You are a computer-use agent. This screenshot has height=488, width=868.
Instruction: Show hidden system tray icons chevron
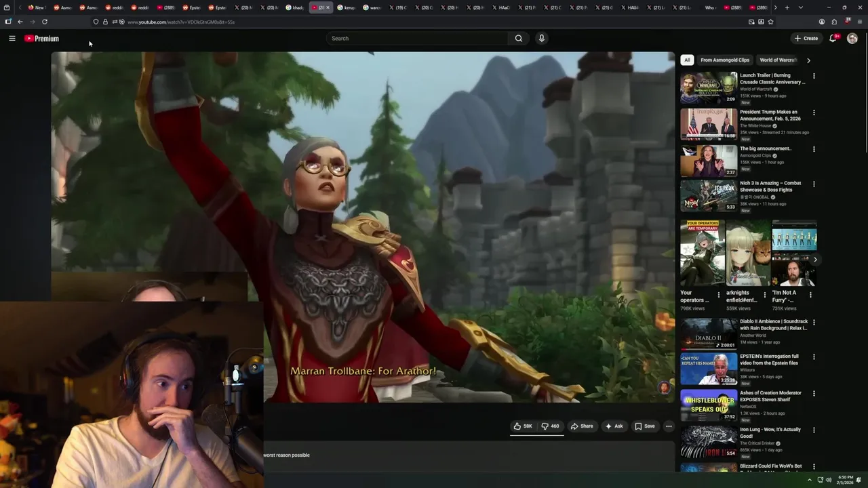tap(809, 480)
